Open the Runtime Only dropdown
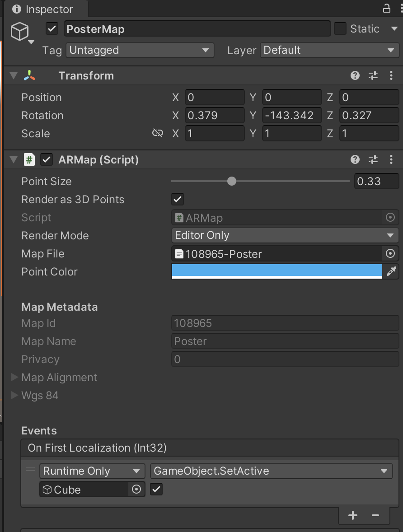 92,471
